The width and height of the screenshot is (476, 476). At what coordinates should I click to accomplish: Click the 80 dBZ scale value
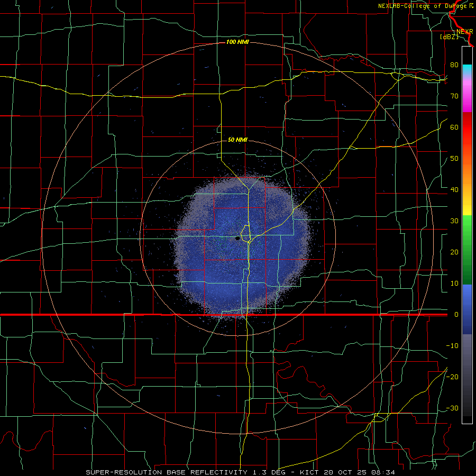(x=454, y=65)
